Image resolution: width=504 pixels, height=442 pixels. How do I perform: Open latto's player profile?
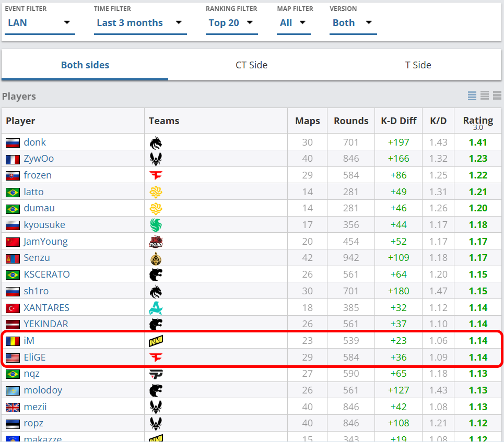34,192
